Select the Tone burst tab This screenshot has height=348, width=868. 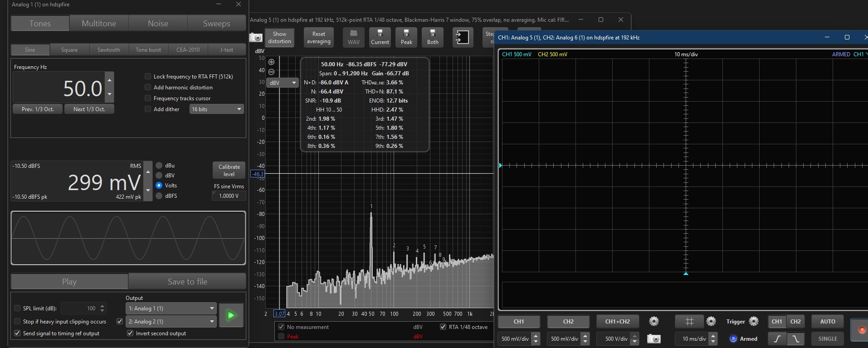(x=148, y=50)
